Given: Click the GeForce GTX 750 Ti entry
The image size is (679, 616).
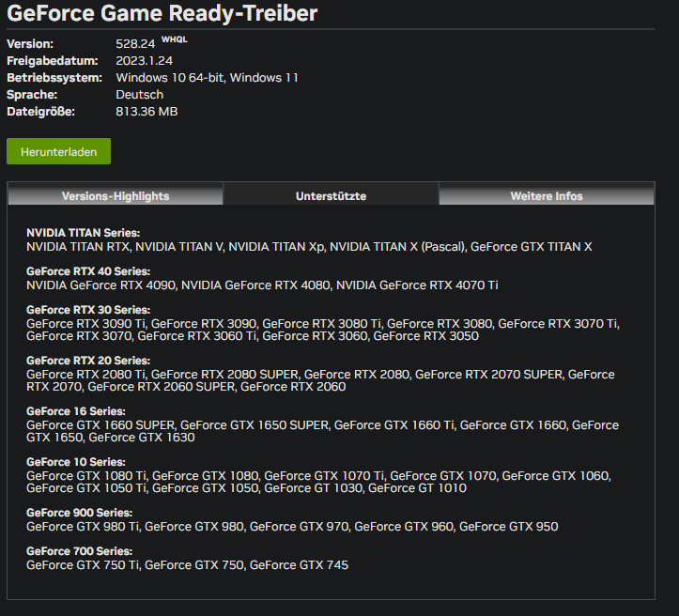Looking at the screenshot, I should (83, 565).
